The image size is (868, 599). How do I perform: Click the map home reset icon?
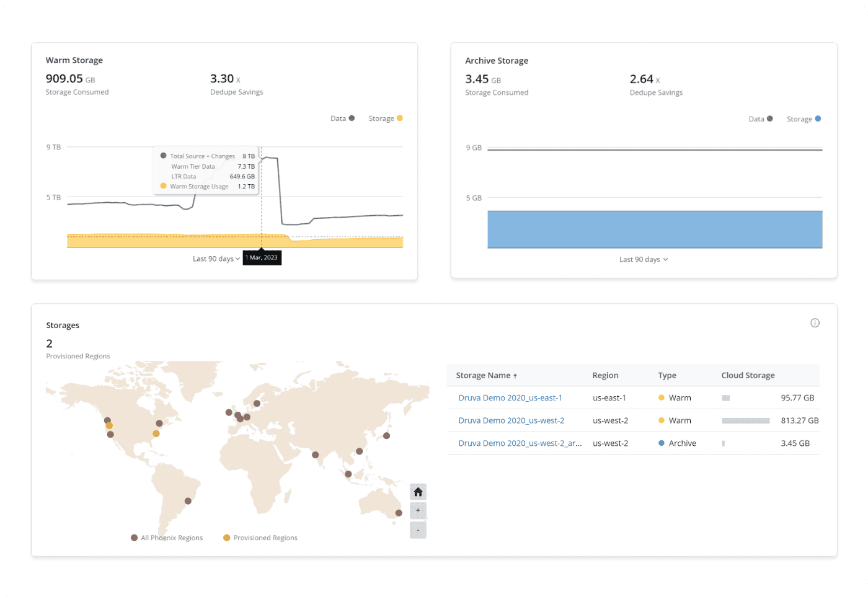pyautogui.click(x=418, y=492)
